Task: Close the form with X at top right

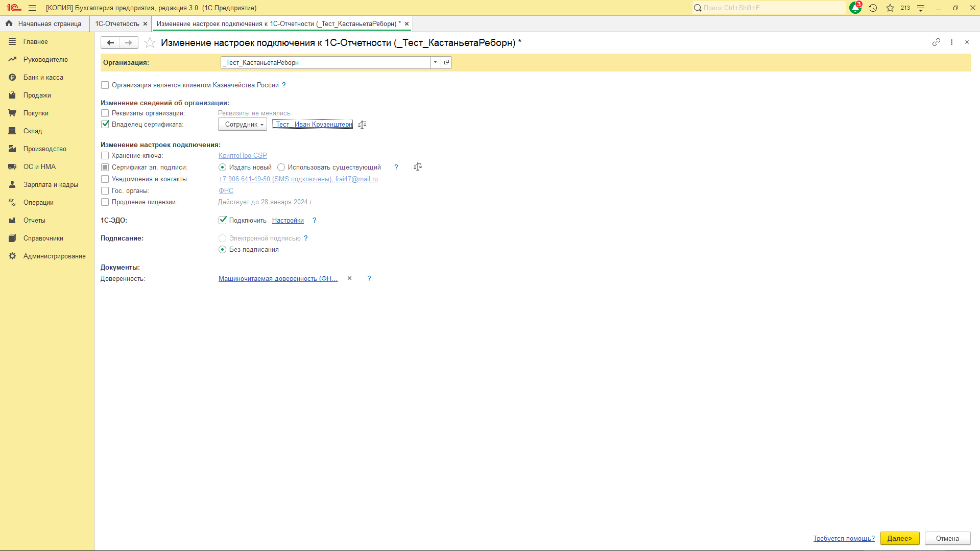Action: [x=967, y=42]
